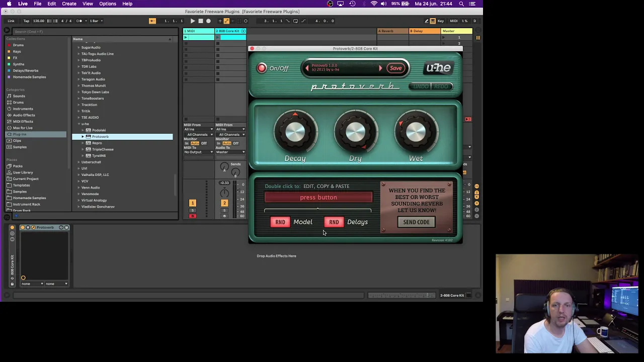Open track 1 MIDI To No Output dropdown
Image resolution: width=644 pixels, height=362 pixels.
pos(199,152)
